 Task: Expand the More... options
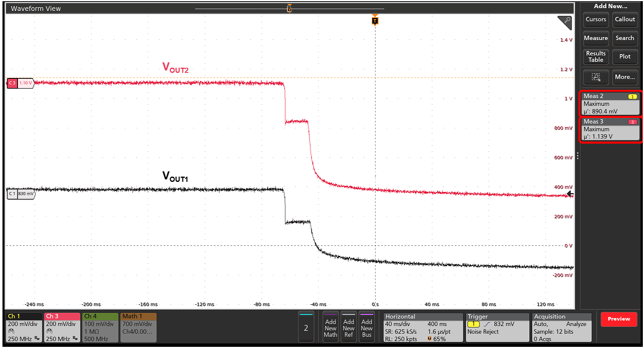(625, 77)
